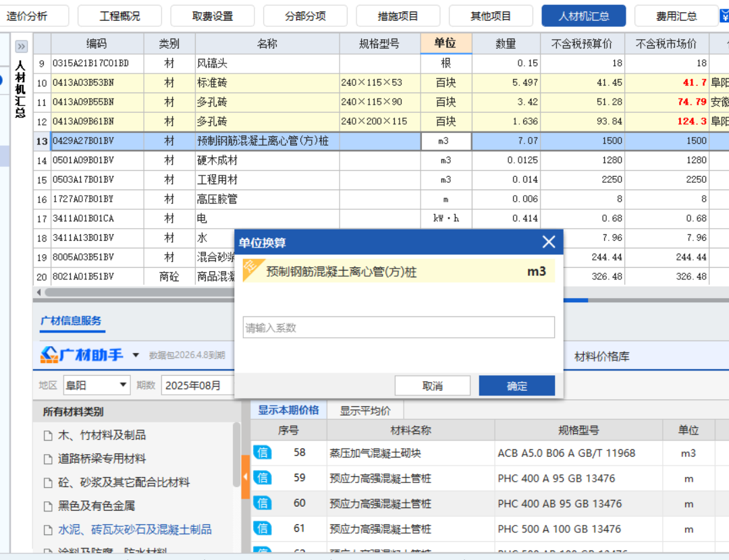Open the 费用汇总 tab
Image resolution: width=729 pixels, height=560 pixels.
(x=676, y=16)
